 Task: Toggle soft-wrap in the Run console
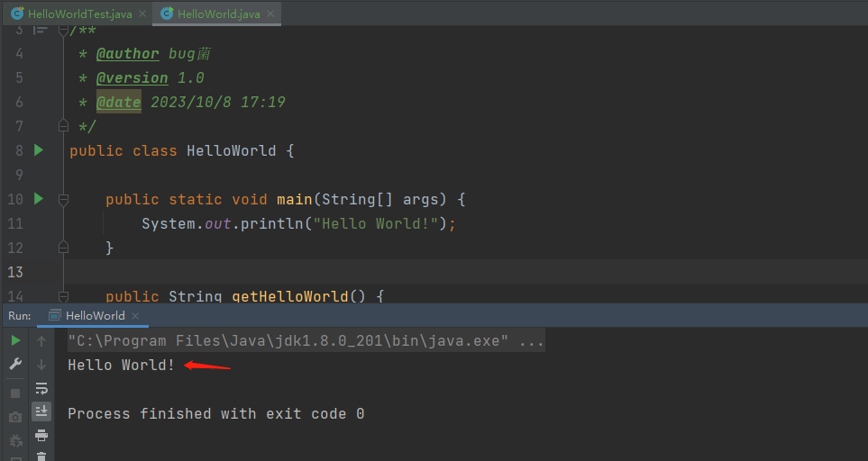coord(41,388)
